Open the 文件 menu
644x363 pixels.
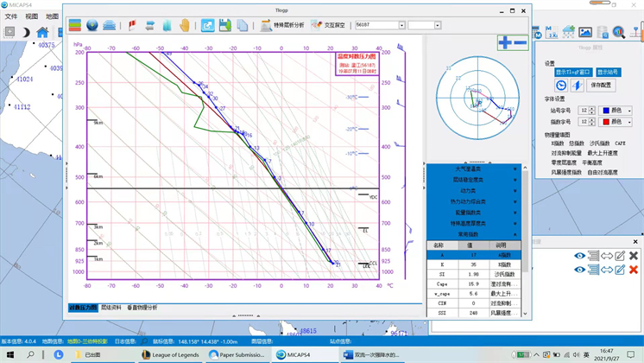pyautogui.click(x=11, y=16)
